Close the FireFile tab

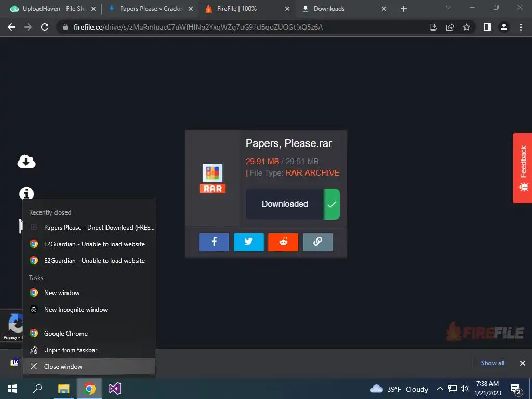tap(287, 9)
